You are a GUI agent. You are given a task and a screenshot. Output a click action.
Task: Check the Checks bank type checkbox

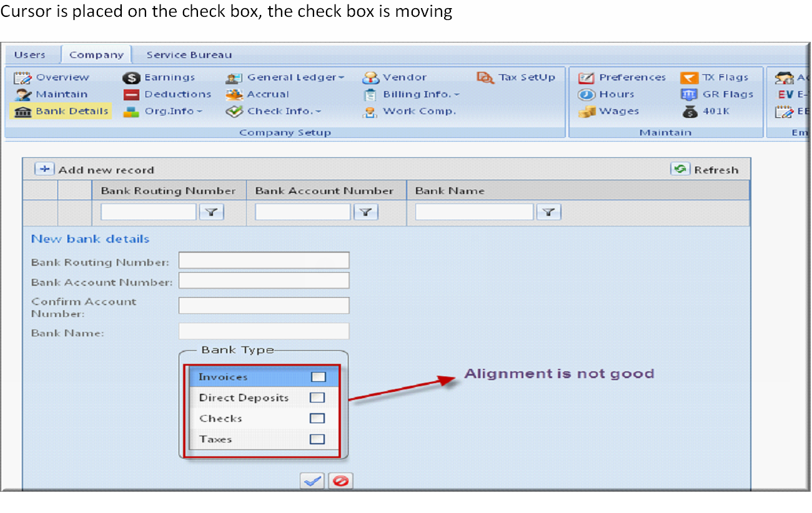point(317,418)
